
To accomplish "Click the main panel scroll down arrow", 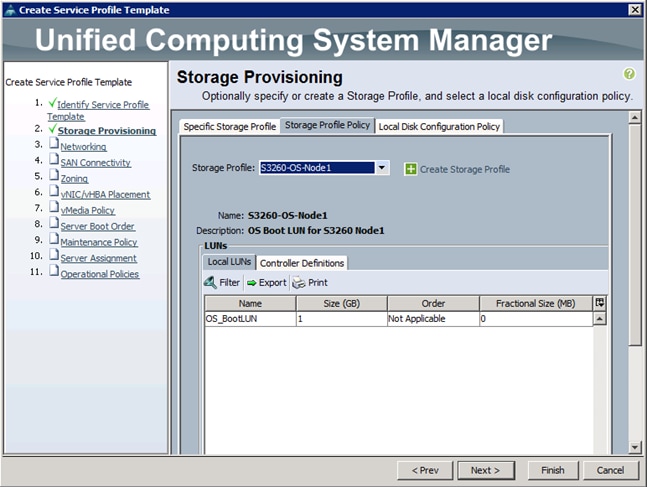I will [635, 447].
